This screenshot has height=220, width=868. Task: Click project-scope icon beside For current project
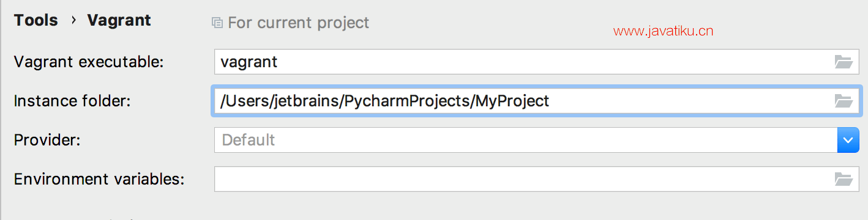(x=217, y=23)
